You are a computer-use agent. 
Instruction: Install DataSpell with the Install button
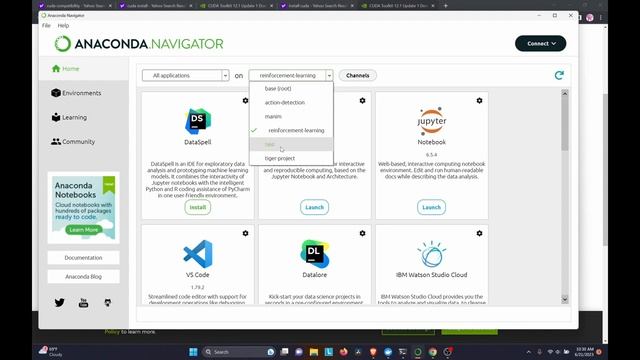point(198,207)
